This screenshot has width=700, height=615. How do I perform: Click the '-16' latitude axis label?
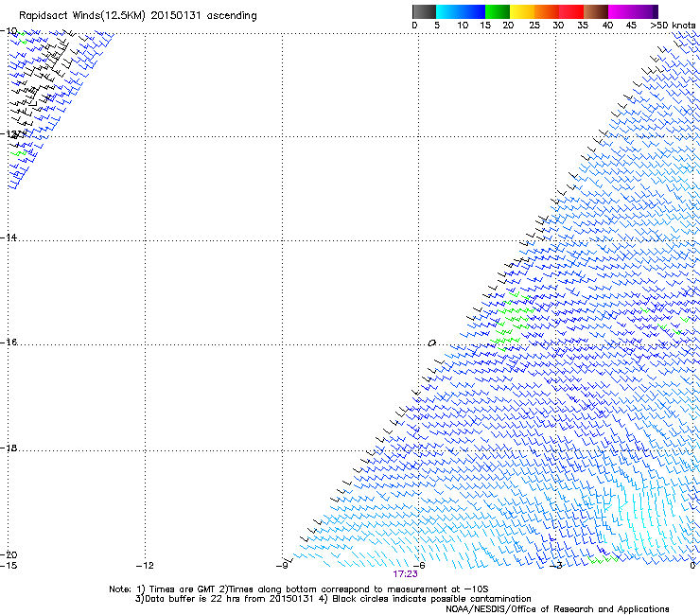(9, 343)
